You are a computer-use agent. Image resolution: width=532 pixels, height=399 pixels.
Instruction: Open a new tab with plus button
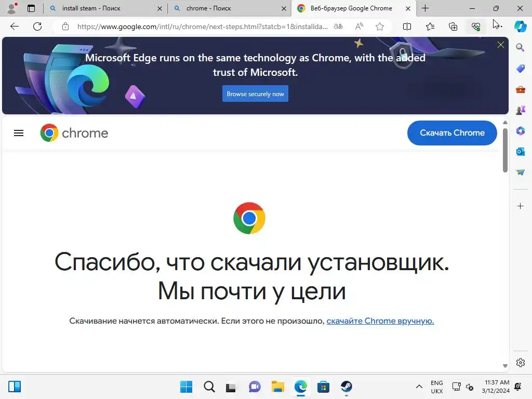(x=425, y=8)
